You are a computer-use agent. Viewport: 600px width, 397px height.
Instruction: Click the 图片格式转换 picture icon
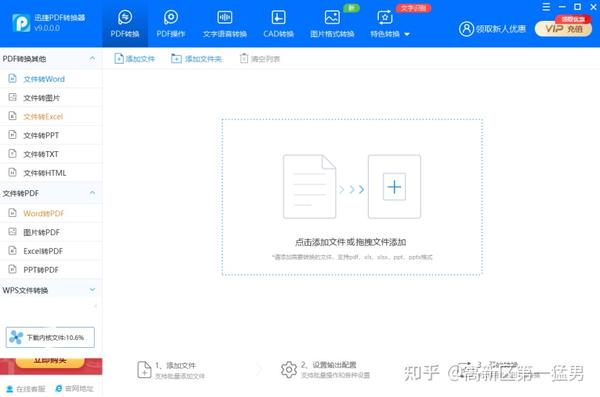coord(332,17)
